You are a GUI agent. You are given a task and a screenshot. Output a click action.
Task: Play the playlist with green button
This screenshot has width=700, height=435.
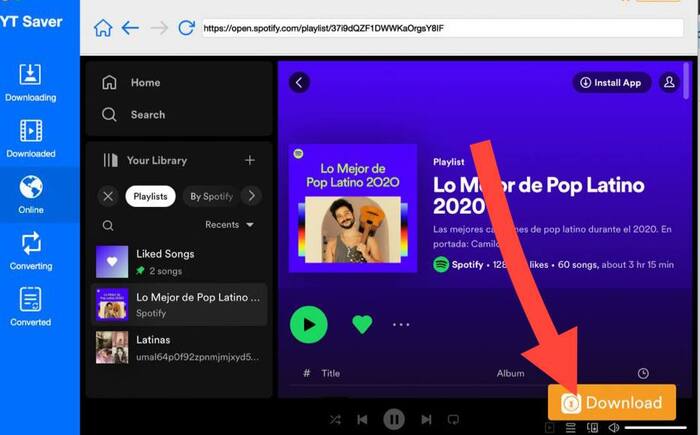tap(308, 325)
